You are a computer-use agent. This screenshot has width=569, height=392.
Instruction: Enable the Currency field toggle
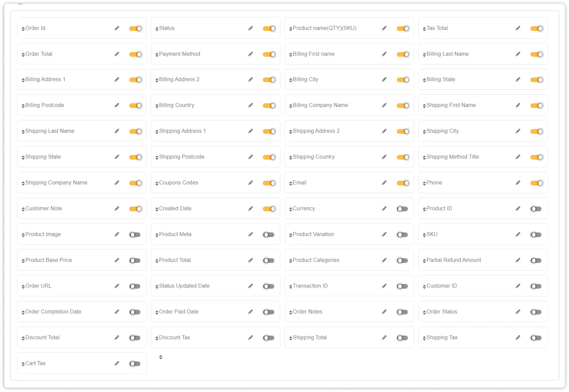(402, 209)
